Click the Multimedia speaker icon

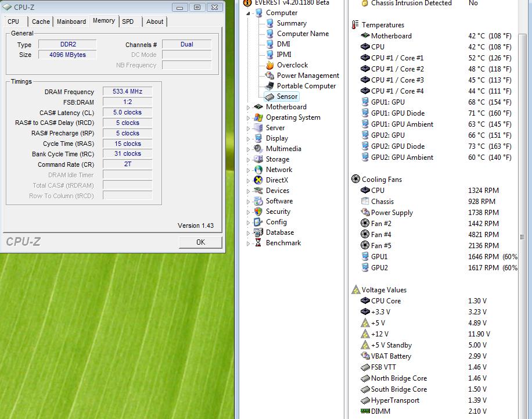tap(258, 149)
